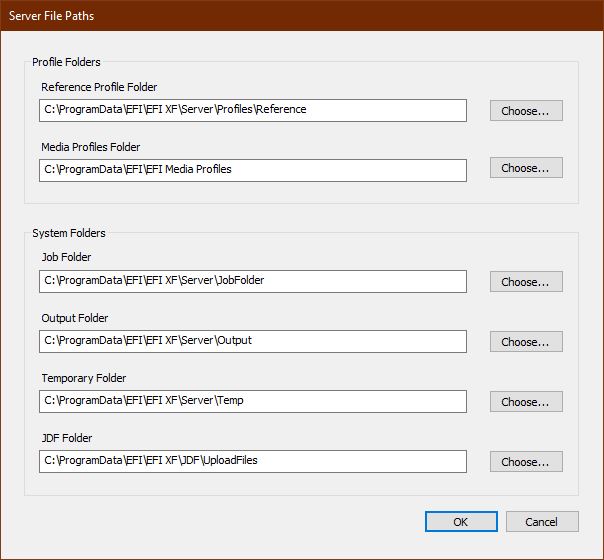Click the Temporary Folder label
The image size is (604, 560).
84,378
